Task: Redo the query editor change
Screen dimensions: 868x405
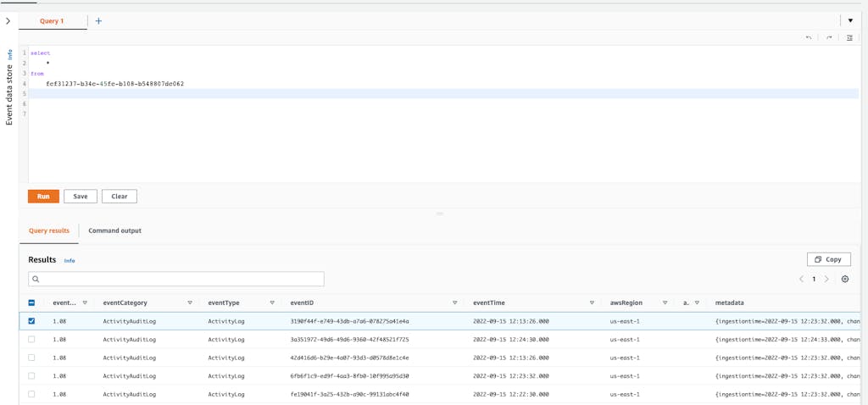Action: [x=829, y=37]
